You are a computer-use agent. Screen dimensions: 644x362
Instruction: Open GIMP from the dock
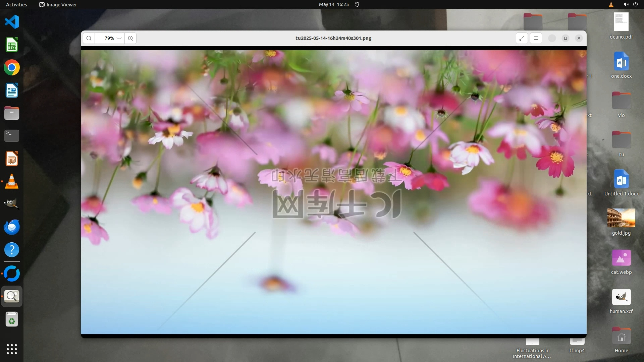pos(12,204)
